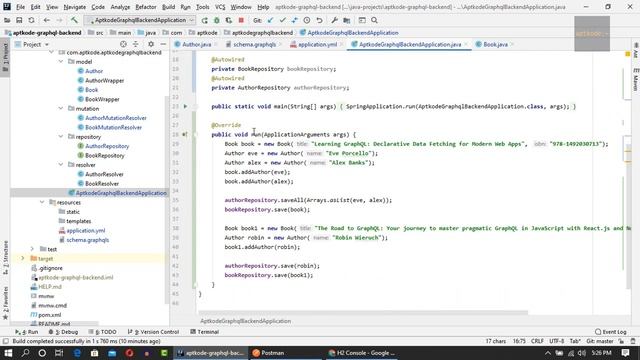The width and height of the screenshot is (640, 360).
Task: Click the green Debug bug icon
Action: pos(217,20)
